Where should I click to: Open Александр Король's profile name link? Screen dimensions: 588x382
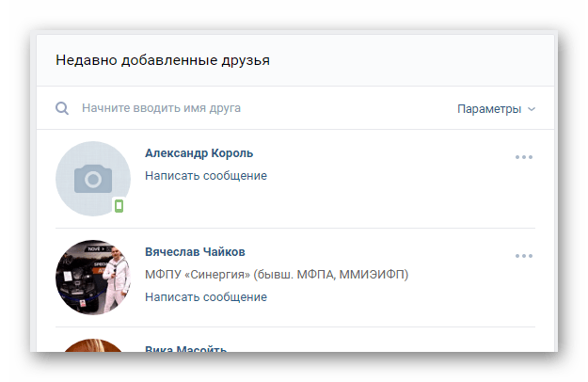199,153
